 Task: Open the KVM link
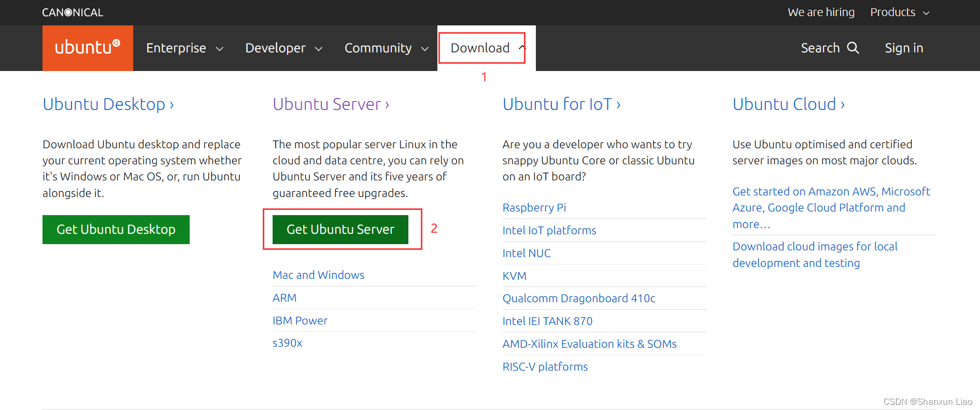(515, 276)
